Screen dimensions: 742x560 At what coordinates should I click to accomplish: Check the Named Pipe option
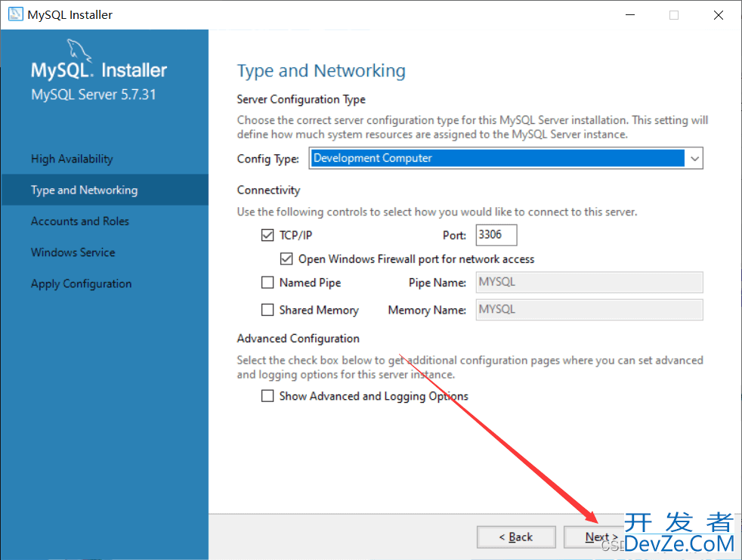(x=267, y=282)
